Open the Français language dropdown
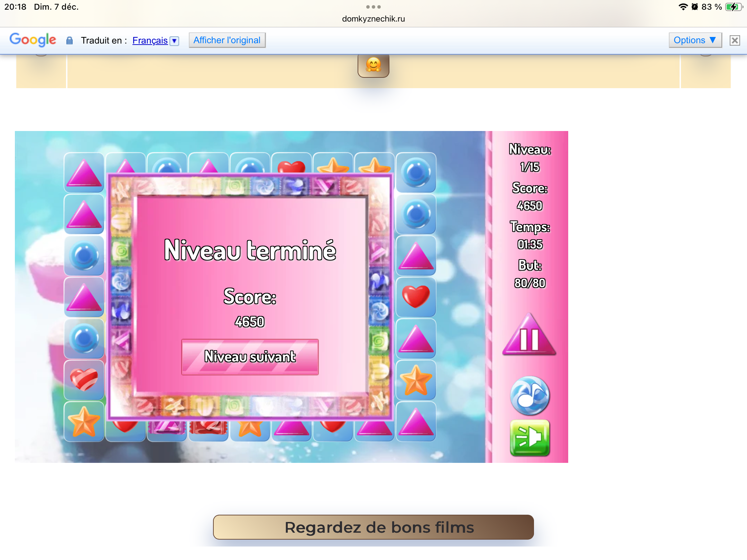 click(175, 41)
